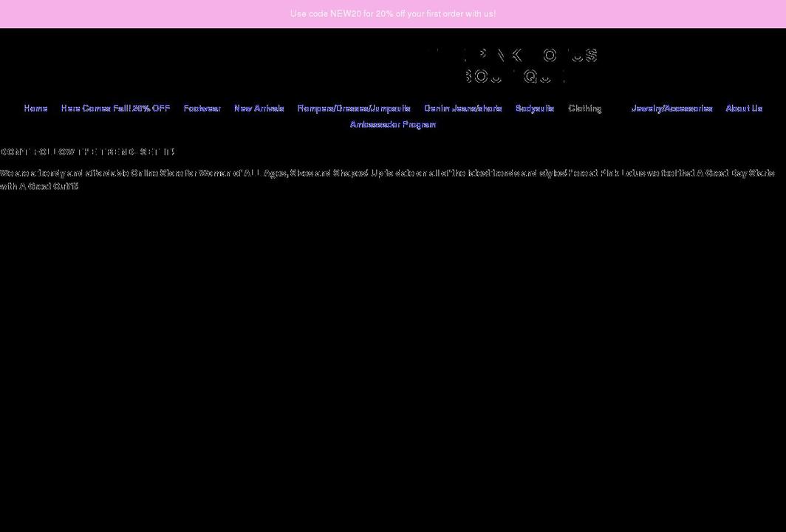The width and height of the screenshot is (786, 532).
Task: Open Rompers/Dresses/Jumpsuits collection
Action: [354, 108]
